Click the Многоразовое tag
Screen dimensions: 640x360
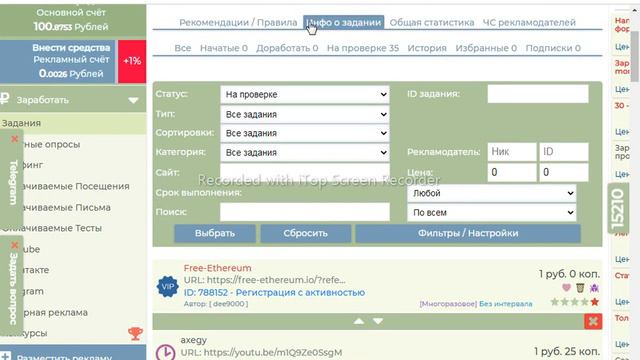(448, 304)
